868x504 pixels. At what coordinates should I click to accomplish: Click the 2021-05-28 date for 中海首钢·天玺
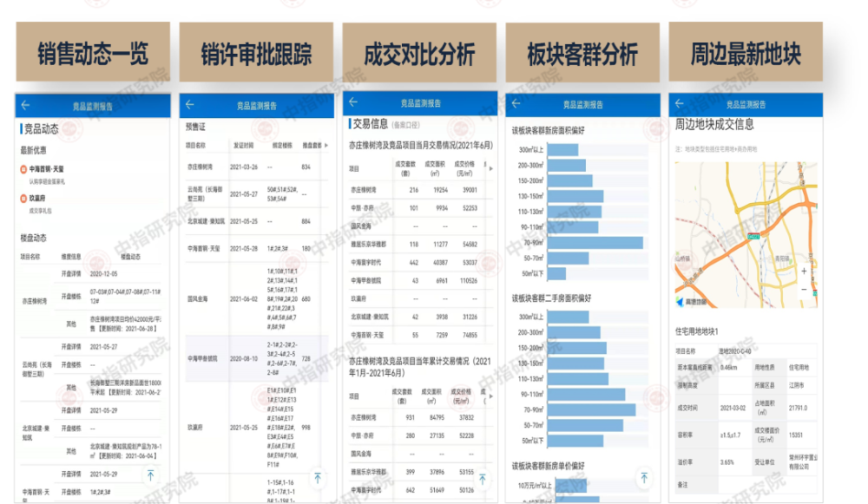[244, 248]
